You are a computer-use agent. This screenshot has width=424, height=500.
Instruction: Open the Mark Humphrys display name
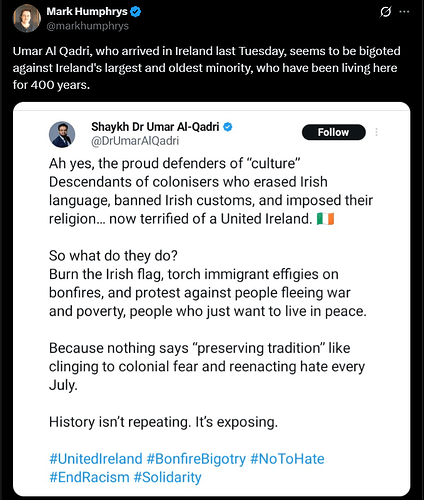click(87, 11)
